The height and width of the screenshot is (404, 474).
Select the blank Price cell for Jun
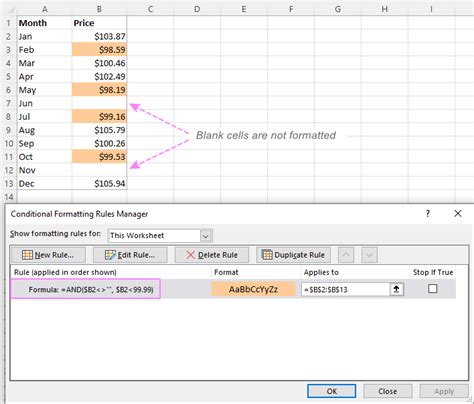tap(99, 103)
